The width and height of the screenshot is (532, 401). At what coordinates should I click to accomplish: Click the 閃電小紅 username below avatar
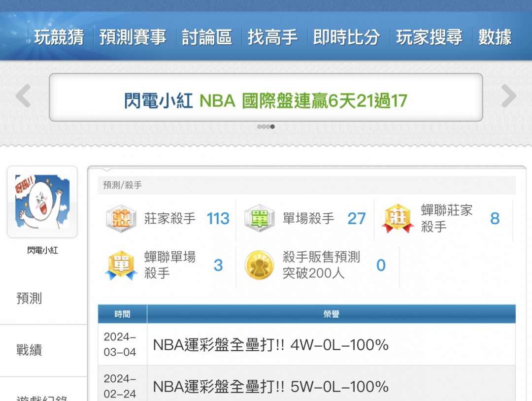point(42,250)
